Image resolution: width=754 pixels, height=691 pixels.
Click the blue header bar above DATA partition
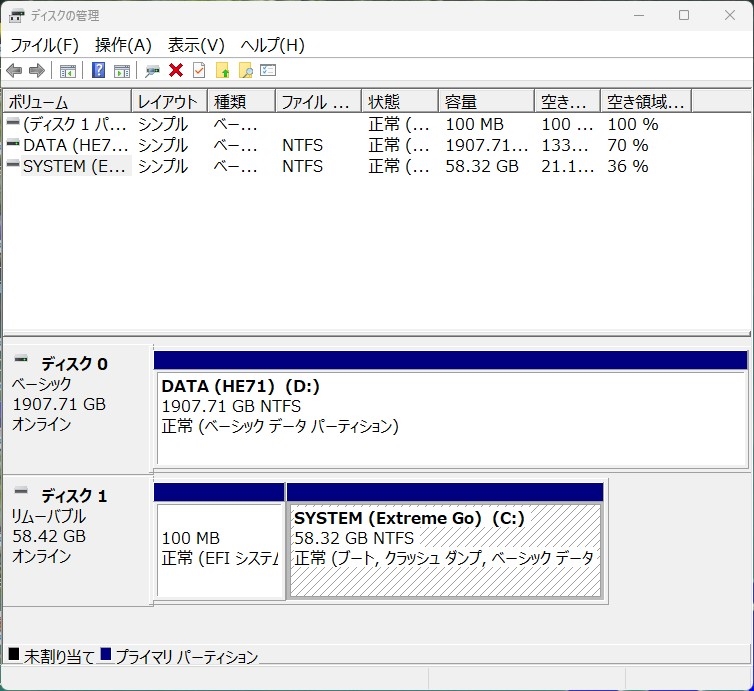tap(451, 360)
